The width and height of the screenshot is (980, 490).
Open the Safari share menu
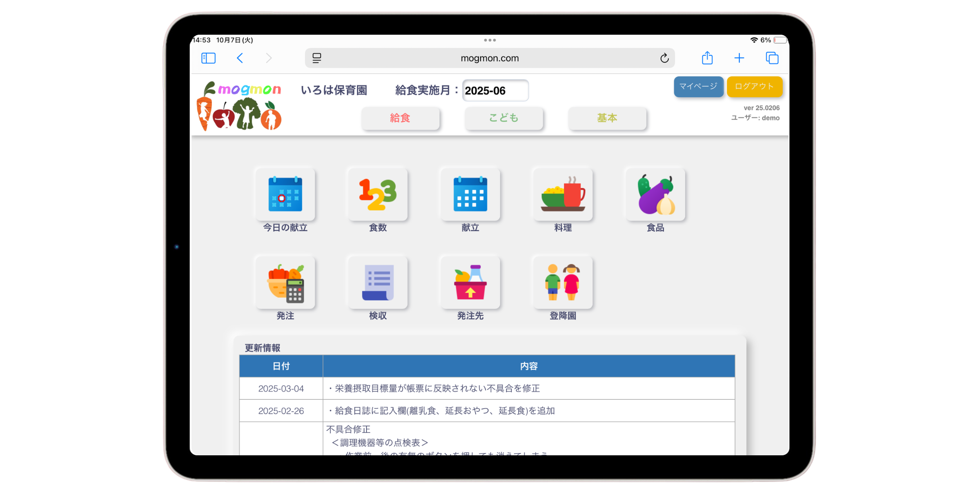(707, 58)
